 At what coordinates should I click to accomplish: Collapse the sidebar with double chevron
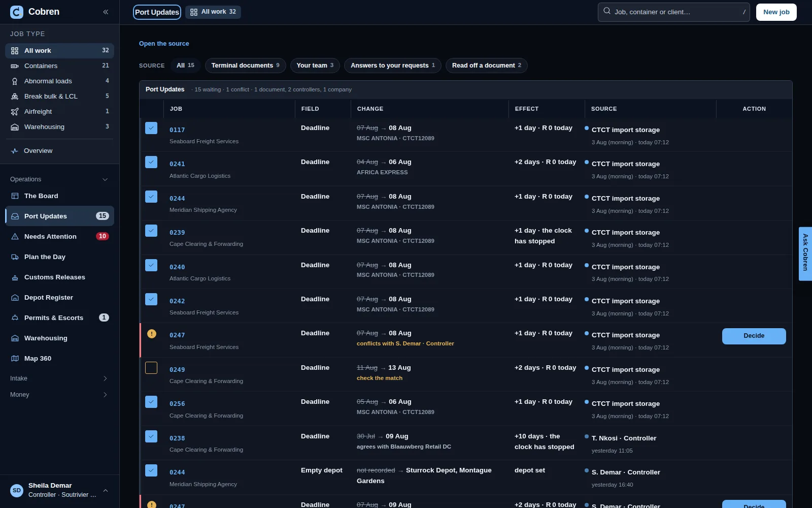click(x=106, y=12)
